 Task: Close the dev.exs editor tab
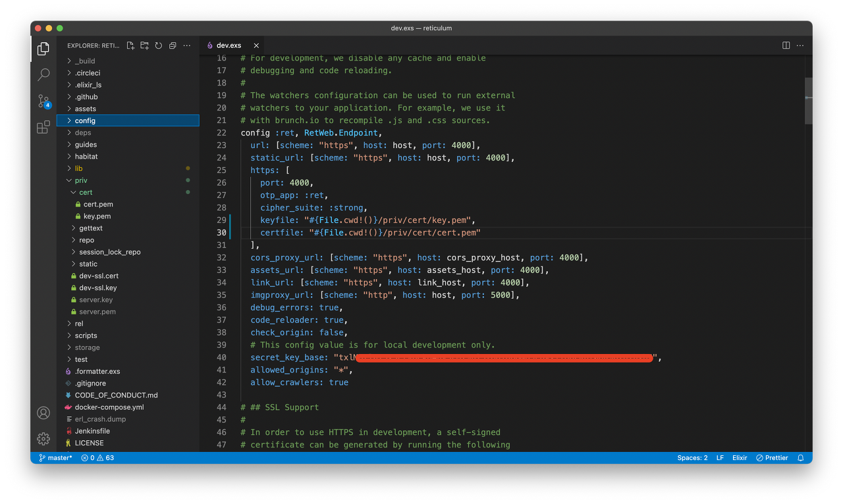point(256,45)
